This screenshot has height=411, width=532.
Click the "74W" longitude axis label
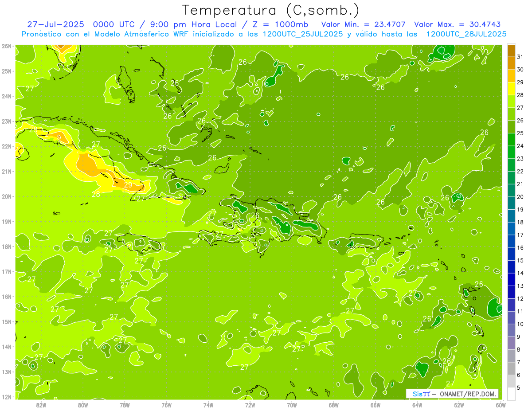[208, 404]
